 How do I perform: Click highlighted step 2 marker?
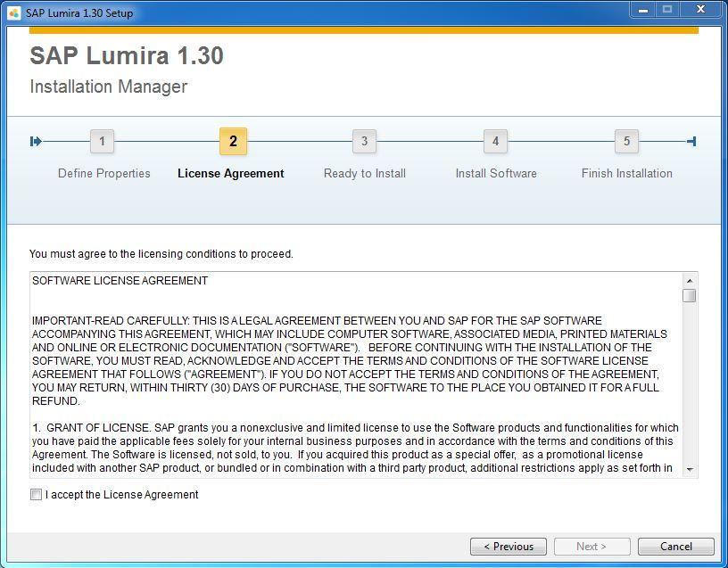233,141
